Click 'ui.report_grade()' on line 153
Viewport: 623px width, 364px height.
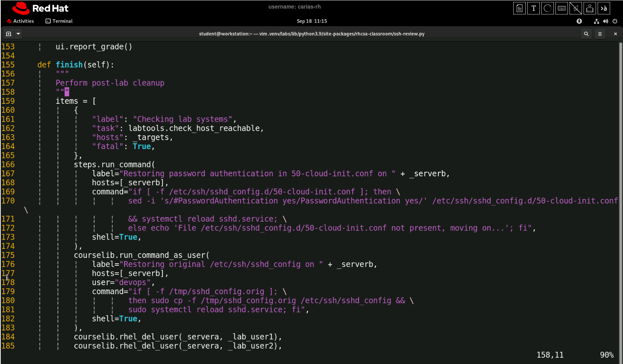94,47
